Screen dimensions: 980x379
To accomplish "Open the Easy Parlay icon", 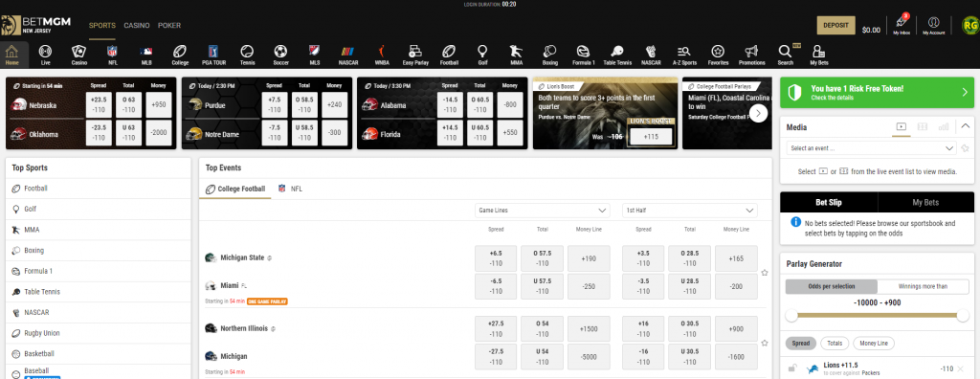I will [x=415, y=55].
